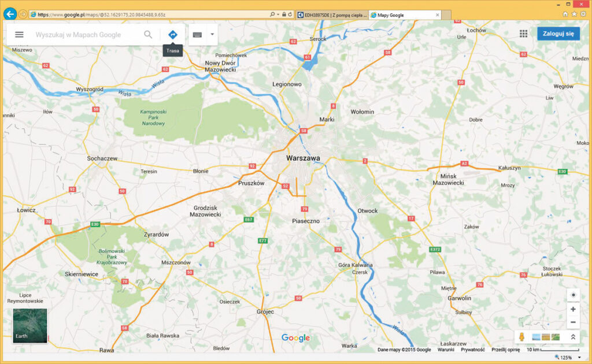Click the my-location target icon
This screenshot has width=592, height=364.
[573, 295]
